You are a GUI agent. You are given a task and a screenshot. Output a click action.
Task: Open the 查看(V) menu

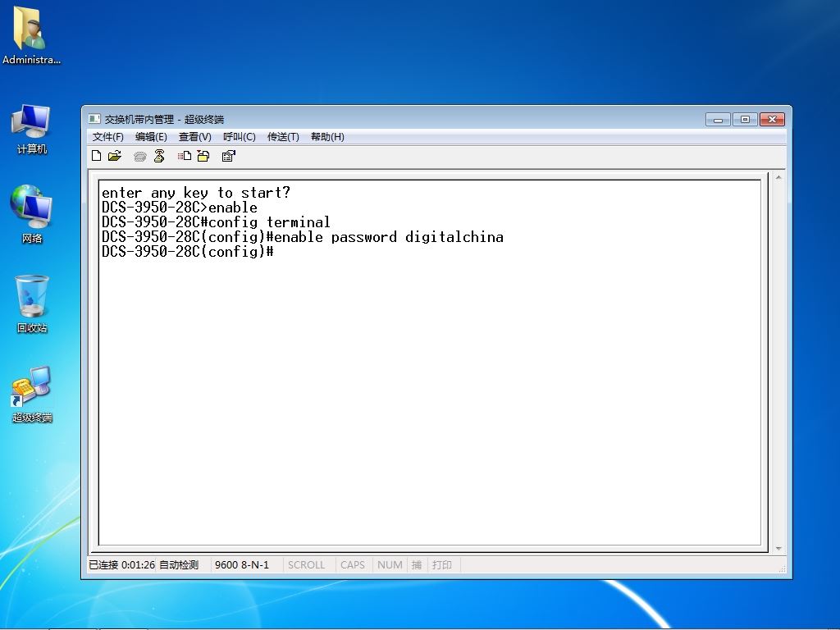195,137
